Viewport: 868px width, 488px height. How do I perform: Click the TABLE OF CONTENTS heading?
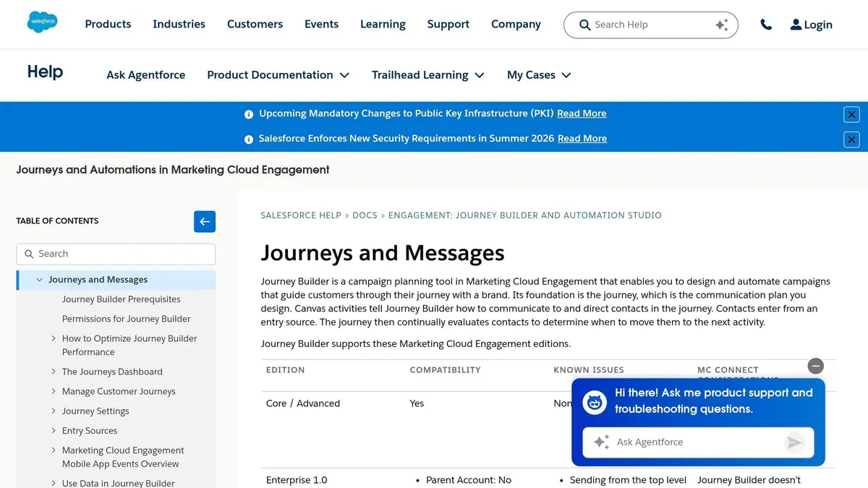point(57,221)
